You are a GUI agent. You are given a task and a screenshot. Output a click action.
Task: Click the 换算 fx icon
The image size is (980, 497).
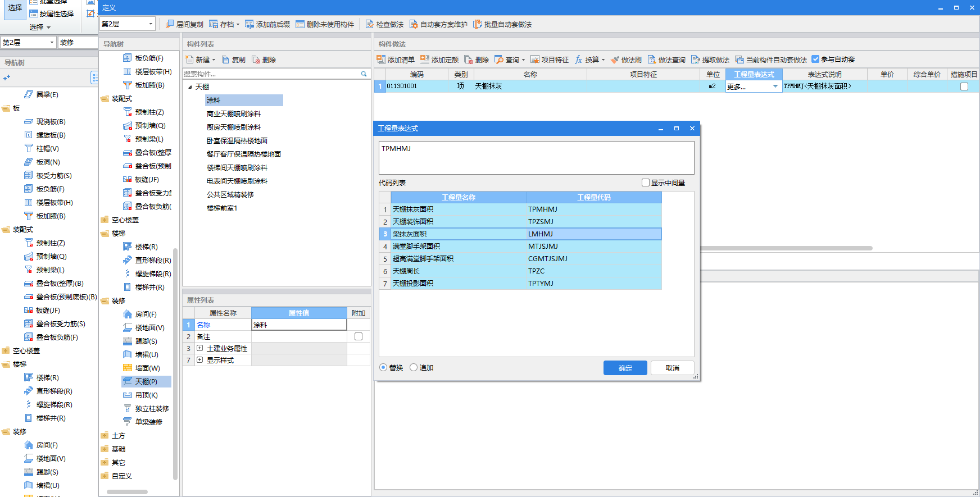579,60
